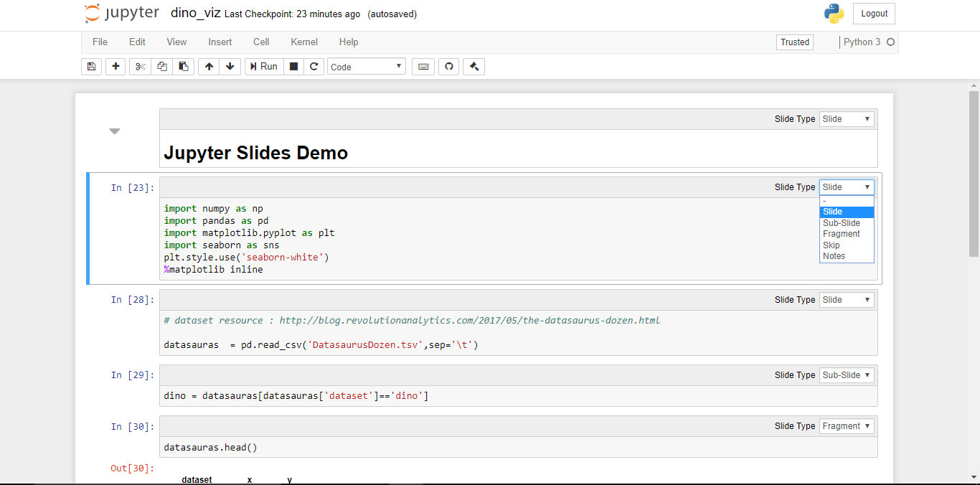Collapse the Jupyter Slides Demo heading triangle
The height and width of the screenshot is (485, 980).
114,131
